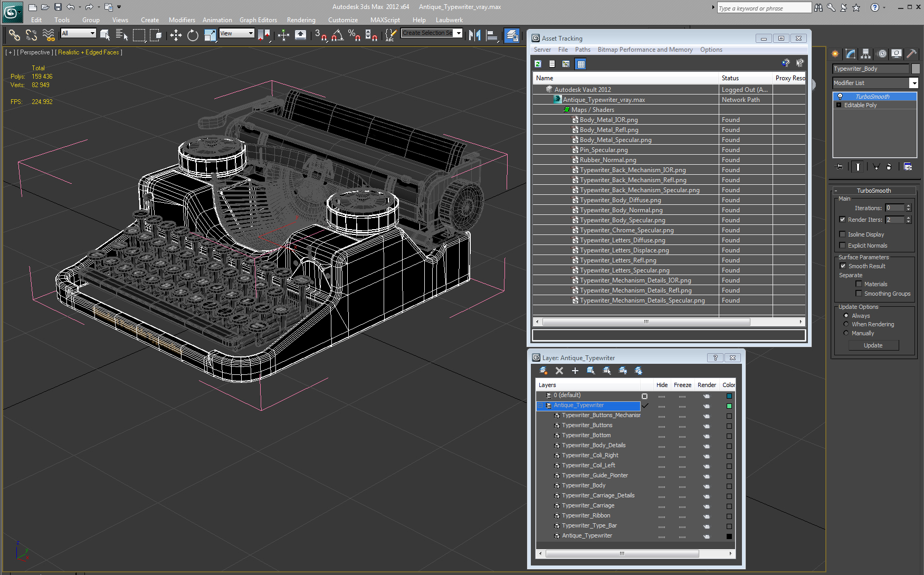Switch Asset Tracking to table view
Screen dimensions: 924x575
tap(581, 64)
